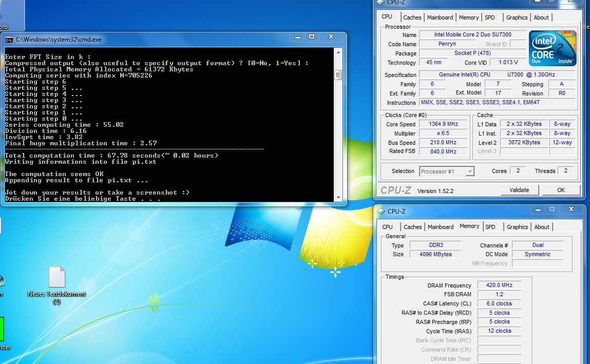Switch to CPU tab in lower CPU-Z window

pos(387,227)
